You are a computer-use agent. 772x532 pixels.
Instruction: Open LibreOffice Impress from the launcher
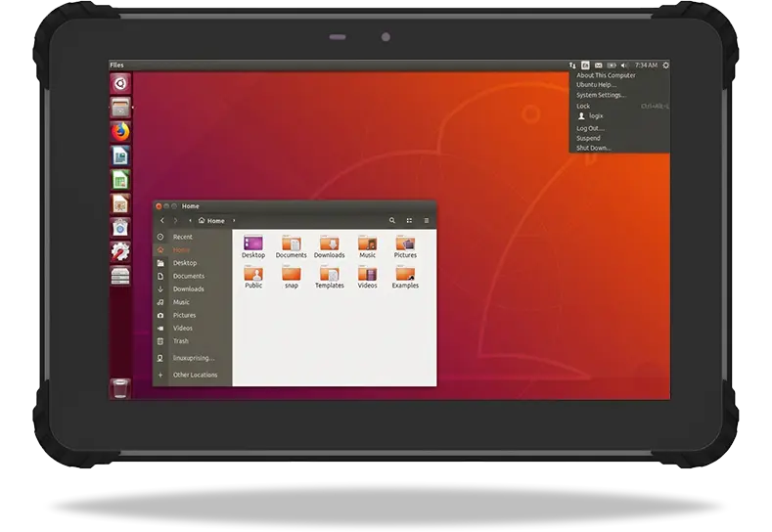tap(120, 203)
